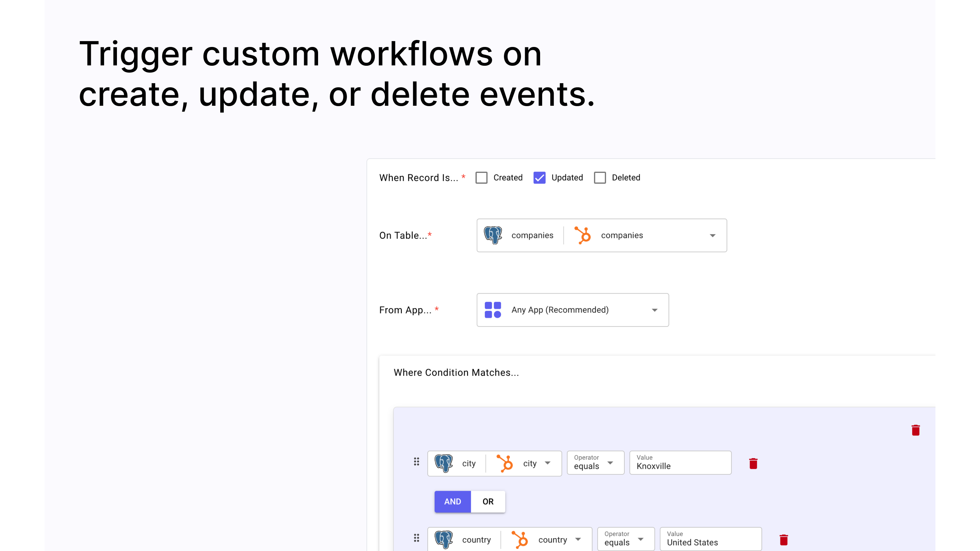
Task: Click the Any App grid icon
Action: pos(493,310)
